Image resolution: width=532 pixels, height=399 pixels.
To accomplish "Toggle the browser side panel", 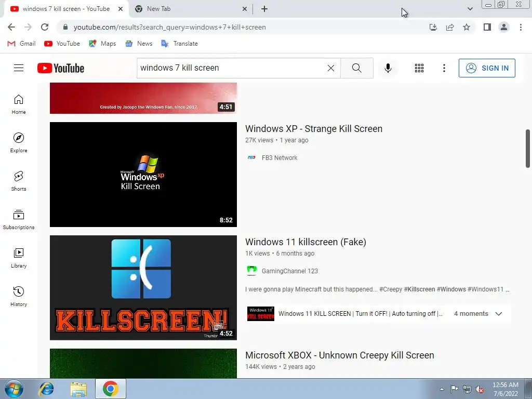I will [x=487, y=27].
